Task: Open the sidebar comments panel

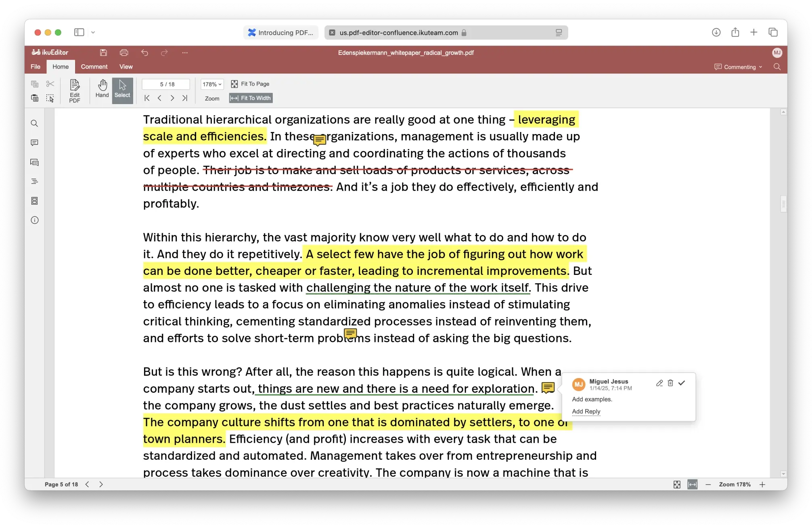Action: click(35, 143)
